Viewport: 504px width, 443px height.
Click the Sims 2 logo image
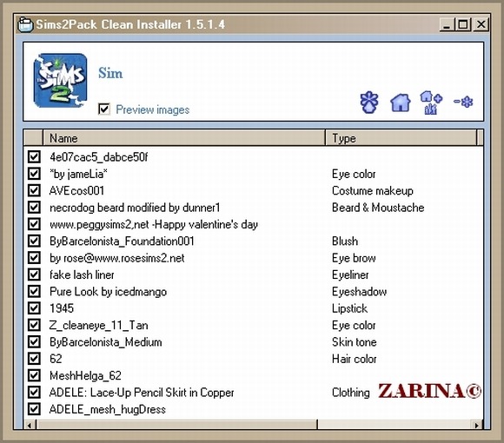[60, 80]
